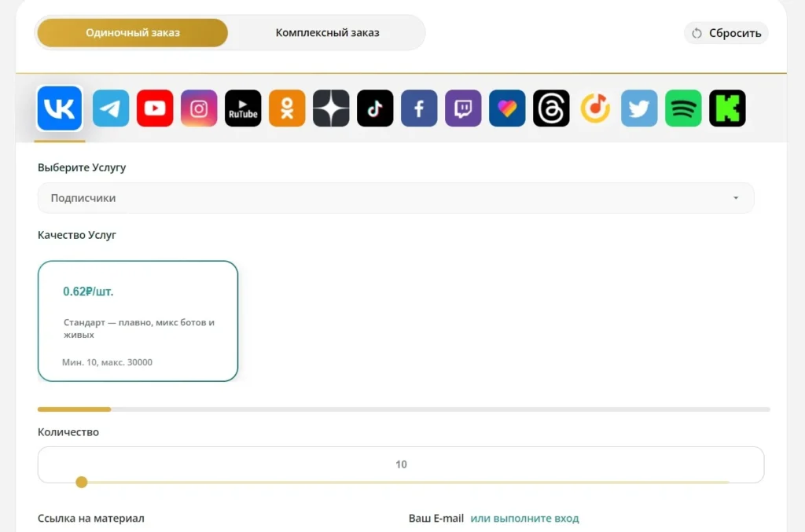Pick the Twitter bird icon
This screenshot has width=805, height=532.
point(639,108)
